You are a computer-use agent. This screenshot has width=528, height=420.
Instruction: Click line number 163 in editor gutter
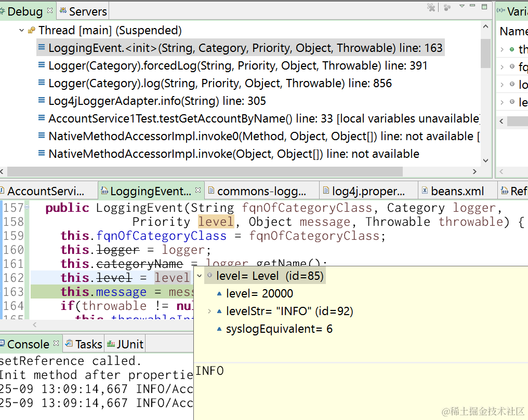(x=14, y=292)
